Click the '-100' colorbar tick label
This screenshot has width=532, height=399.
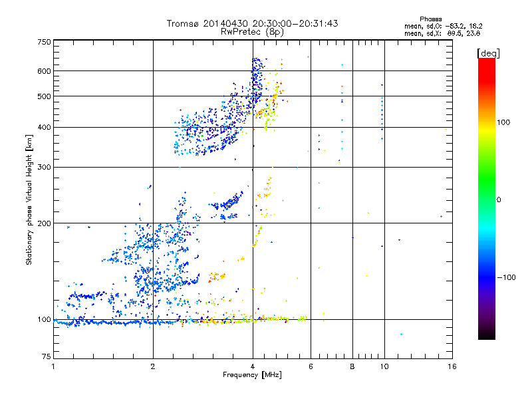pos(506,277)
